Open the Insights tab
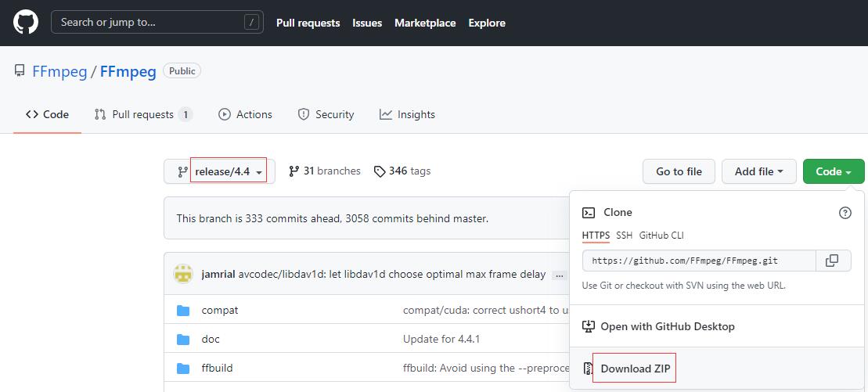 pyautogui.click(x=407, y=114)
